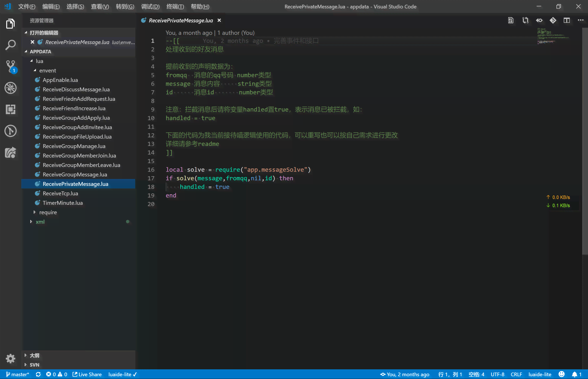Click the synchronize changes icon in status bar
The image size is (588, 379).
point(38,374)
